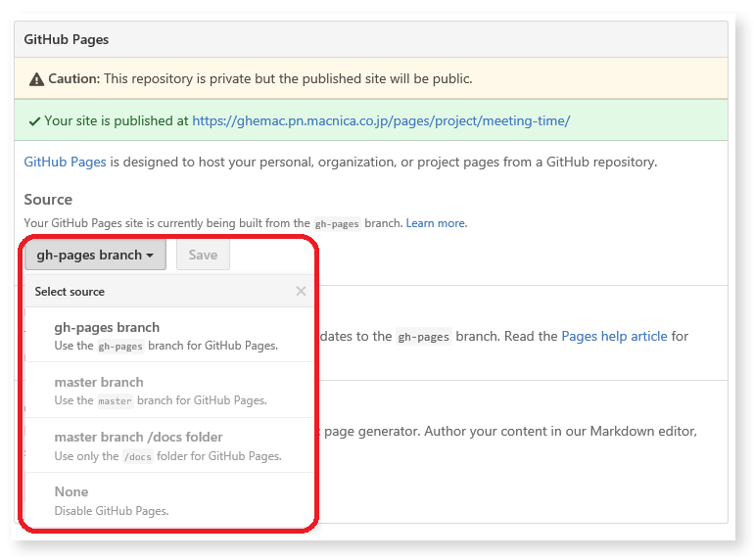
Task: Click the GitHub Pages panel heading
Action: [x=67, y=39]
